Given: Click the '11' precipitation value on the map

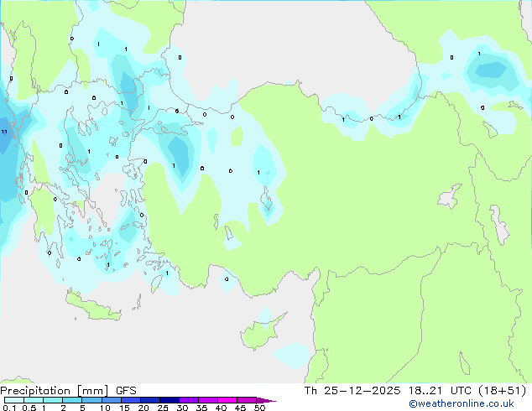Looking at the screenshot, I should [4, 132].
